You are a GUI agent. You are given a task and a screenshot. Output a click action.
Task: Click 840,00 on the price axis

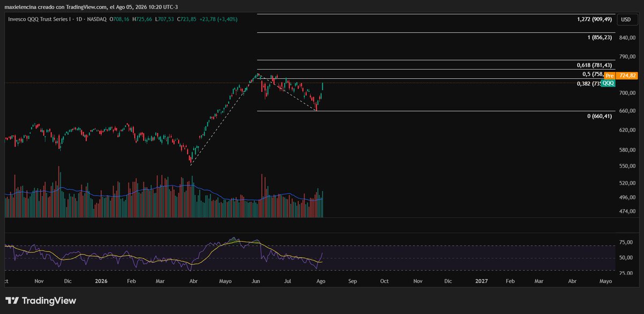[x=627, y=38]
